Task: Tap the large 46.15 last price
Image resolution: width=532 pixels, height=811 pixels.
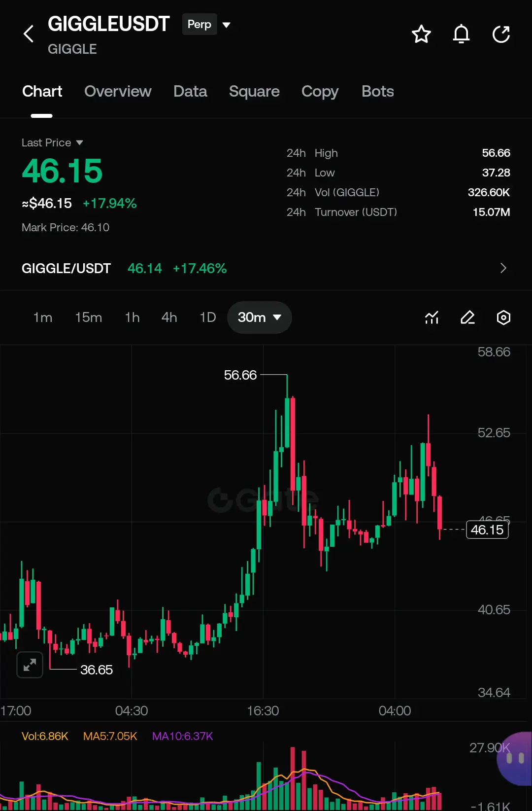Action: click(62, 171)
